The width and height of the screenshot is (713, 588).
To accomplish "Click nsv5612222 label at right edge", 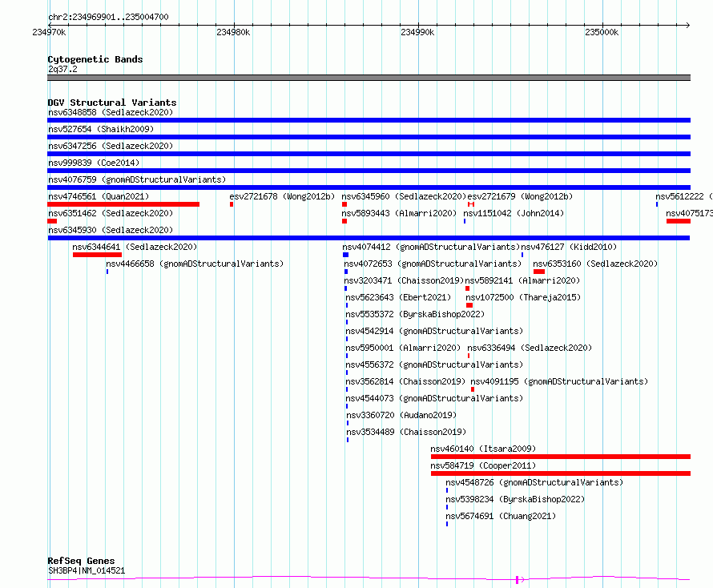I will [x=684, y=196].
